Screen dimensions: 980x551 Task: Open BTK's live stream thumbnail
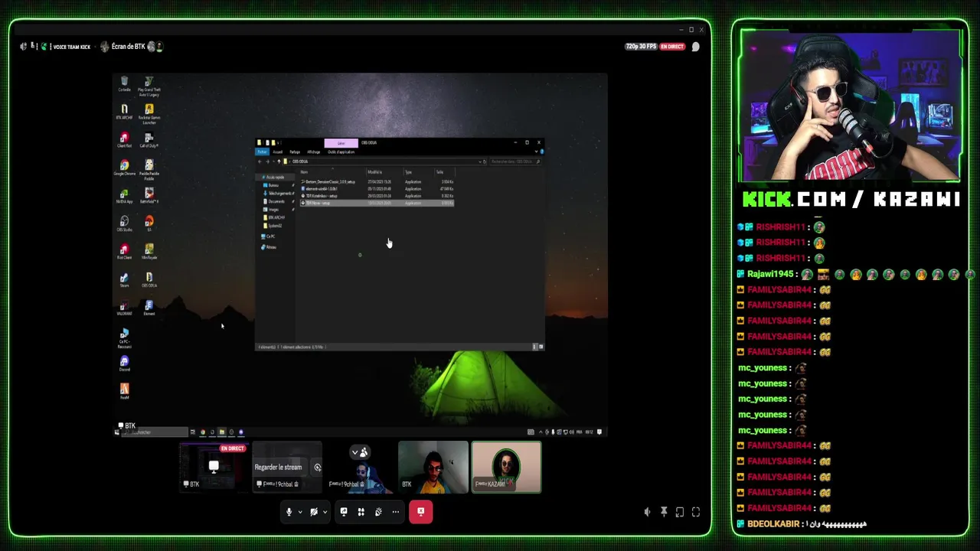pyautogui.click(x=214, y=467)
